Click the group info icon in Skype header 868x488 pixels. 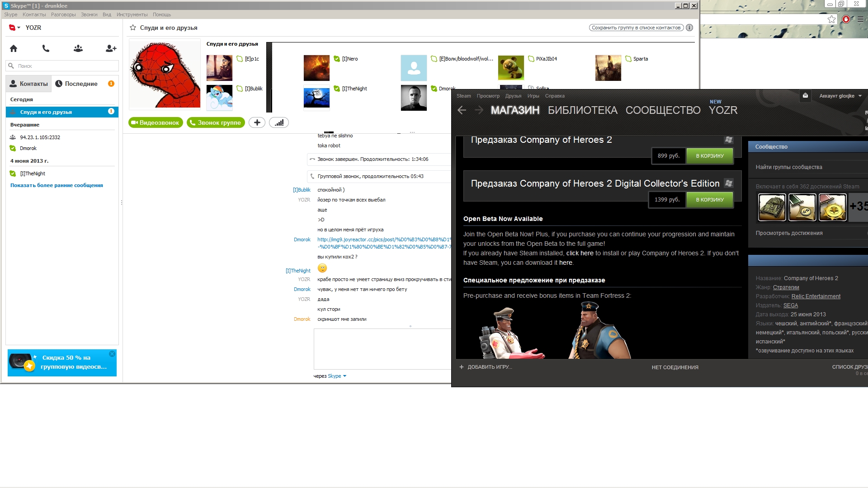tap(689, 28)
